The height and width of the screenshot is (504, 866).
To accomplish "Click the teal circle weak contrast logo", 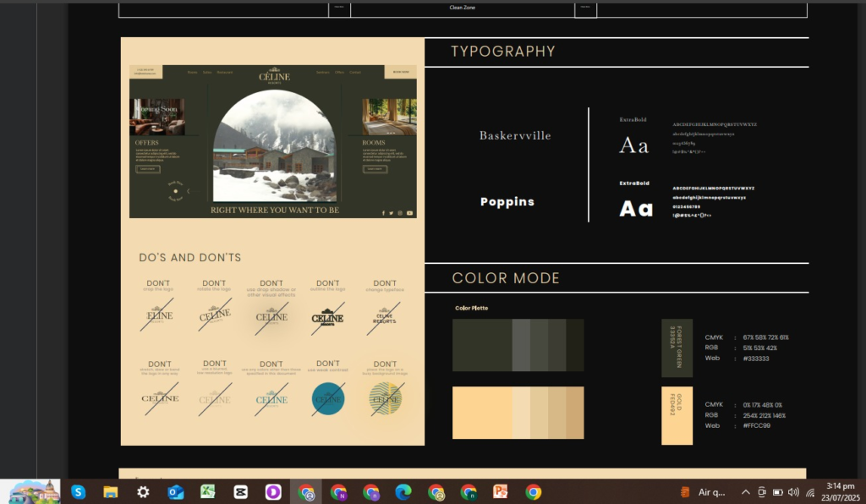I will (328, 398).
